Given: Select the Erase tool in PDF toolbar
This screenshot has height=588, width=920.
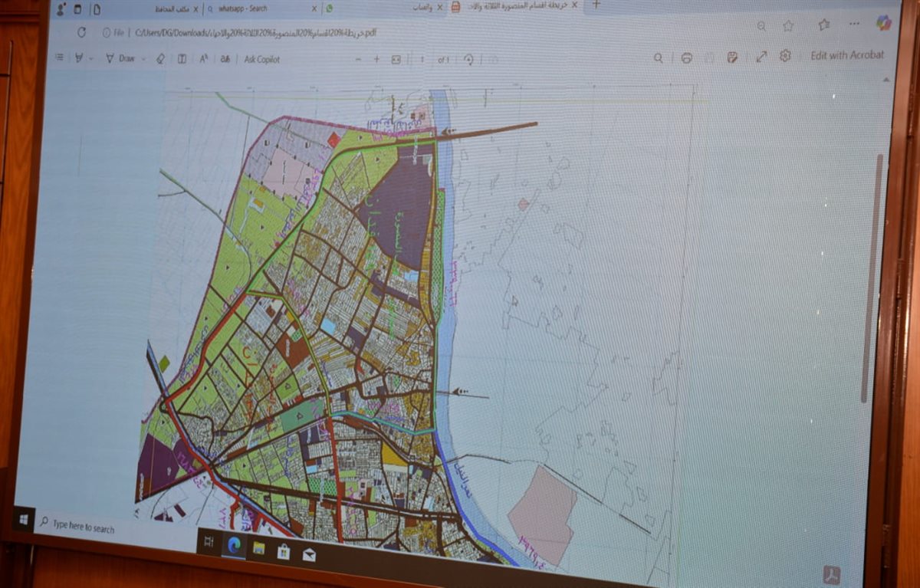Looking at the screenshot, I should point(160,58).
